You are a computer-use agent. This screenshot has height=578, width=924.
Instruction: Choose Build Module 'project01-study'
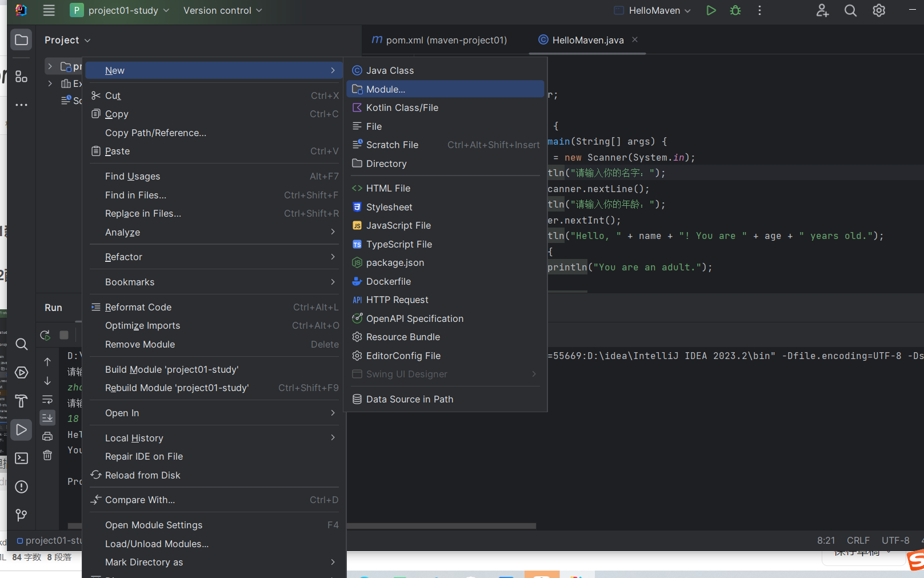click(x=215, y=369)
